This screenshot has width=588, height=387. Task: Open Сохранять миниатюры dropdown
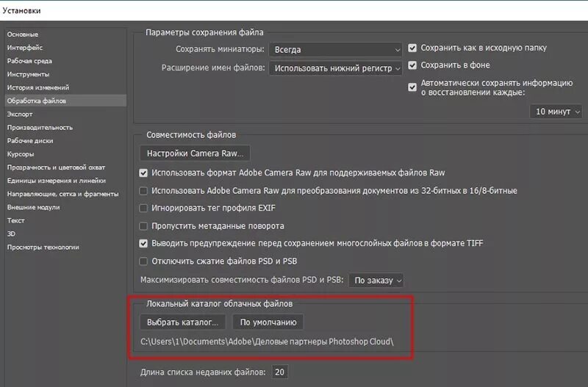click(x=336, y=49)
